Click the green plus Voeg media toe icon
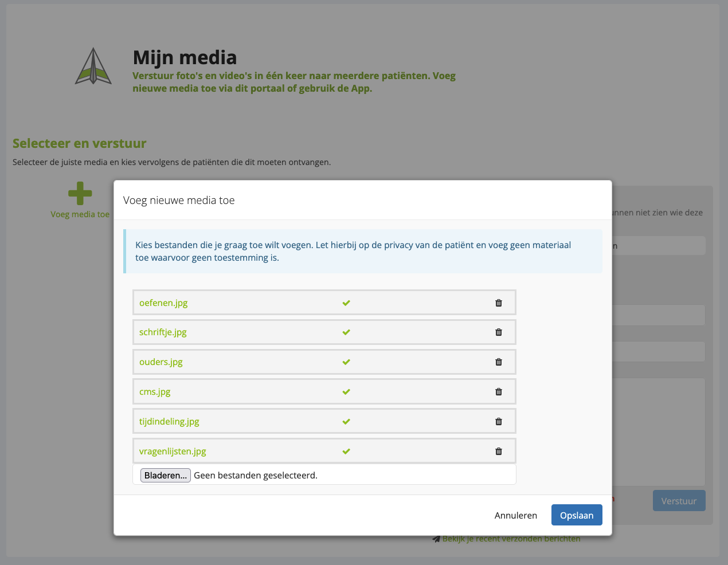Viewport: 728px width, 565px height. (80, 194)
